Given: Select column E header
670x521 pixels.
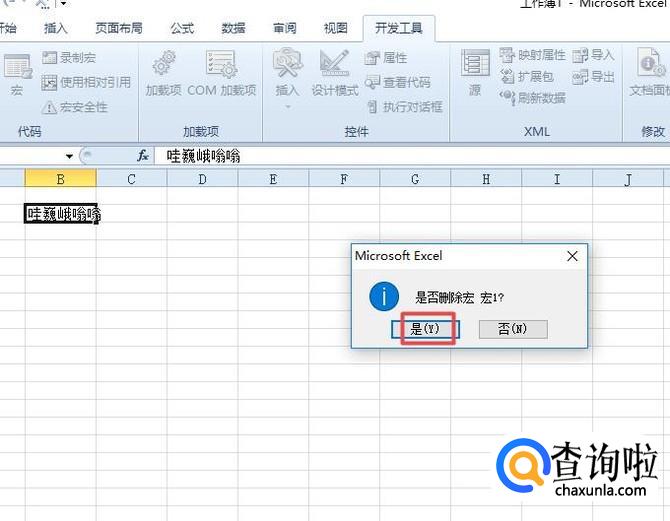Looking at the screenshot, I should [x=273, y=179].
